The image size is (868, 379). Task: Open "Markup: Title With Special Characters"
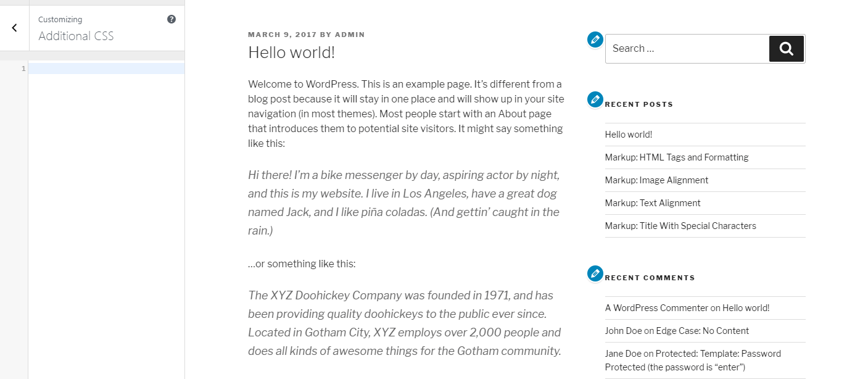click(x=680, y=225)
